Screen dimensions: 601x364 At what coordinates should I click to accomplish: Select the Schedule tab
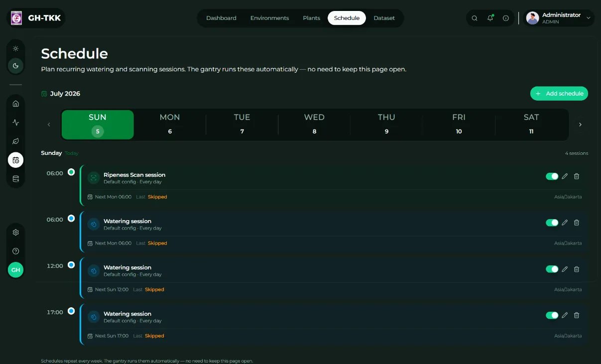[x=347, y=18]
